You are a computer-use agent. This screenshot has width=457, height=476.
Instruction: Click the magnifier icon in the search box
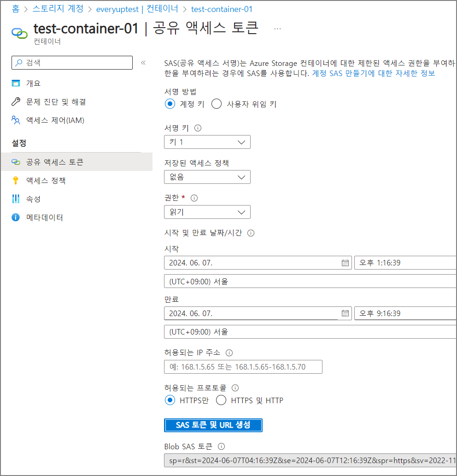click(x=19, y=63)
